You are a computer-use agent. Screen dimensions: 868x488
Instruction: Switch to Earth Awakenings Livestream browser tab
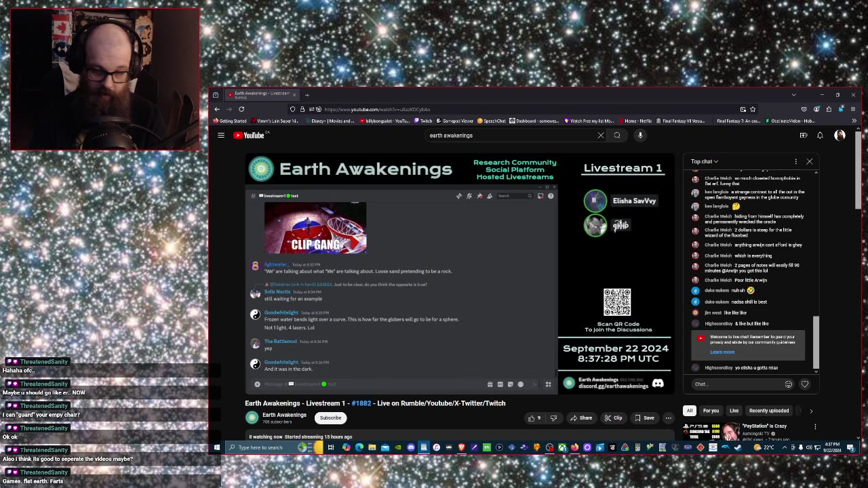(x=262, y=94)
